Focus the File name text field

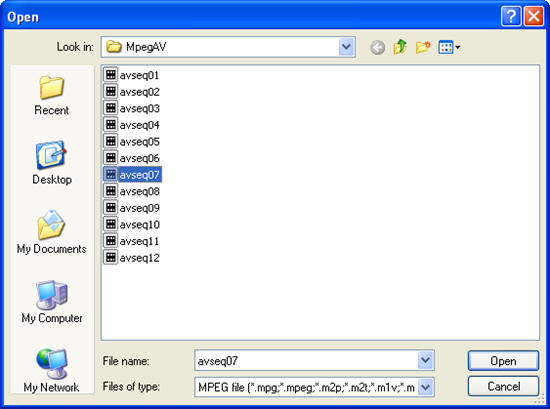(306, 361)
